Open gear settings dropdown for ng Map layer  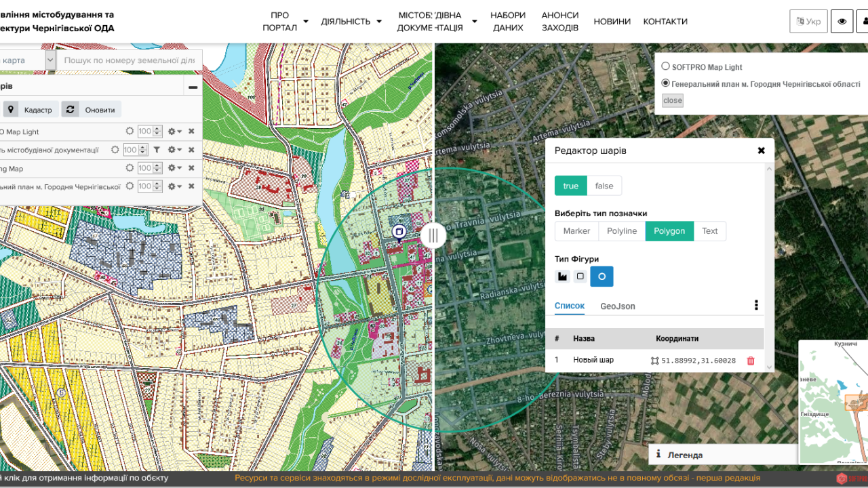[175, 168]
